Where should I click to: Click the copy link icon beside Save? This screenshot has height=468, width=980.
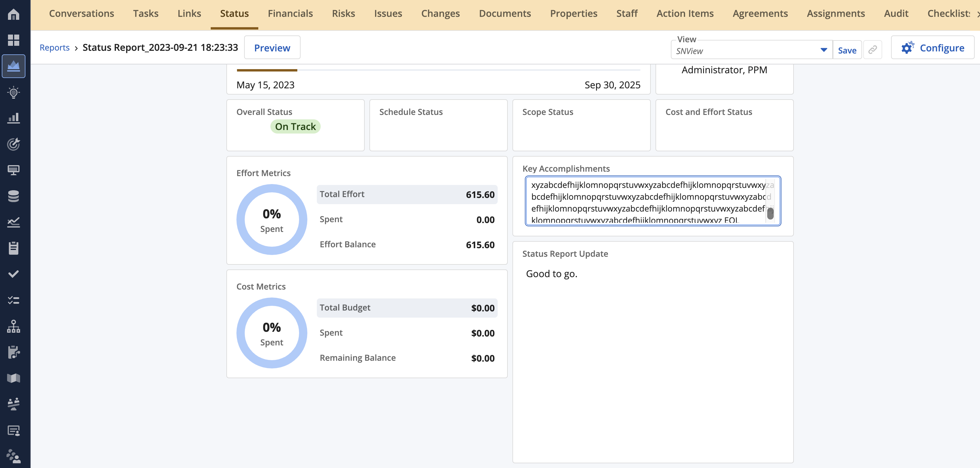(872, 50)
